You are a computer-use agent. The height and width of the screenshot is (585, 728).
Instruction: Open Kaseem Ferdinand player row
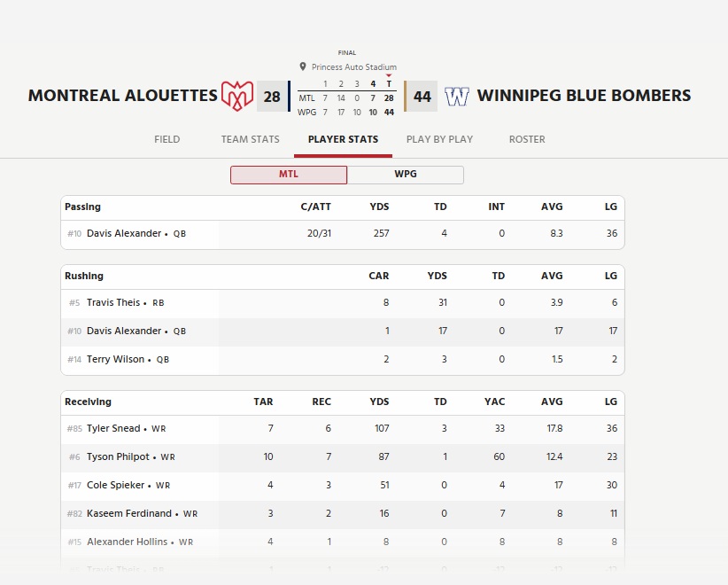343,514
